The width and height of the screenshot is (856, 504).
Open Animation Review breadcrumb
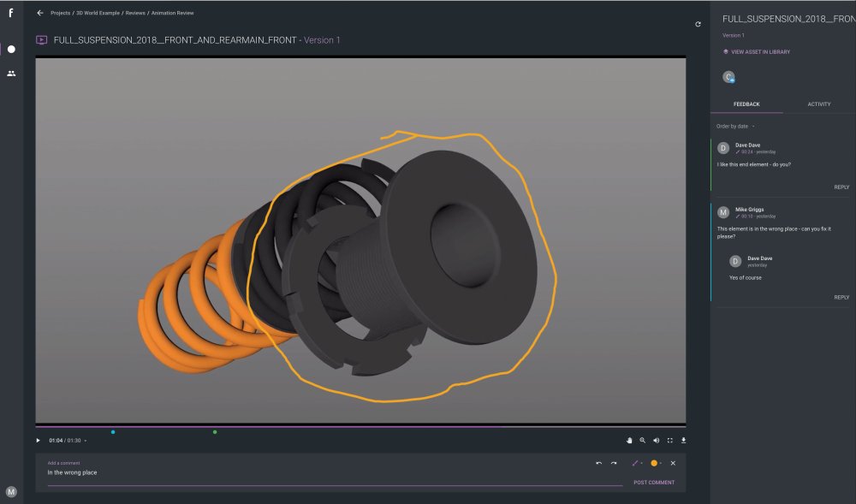173,13
